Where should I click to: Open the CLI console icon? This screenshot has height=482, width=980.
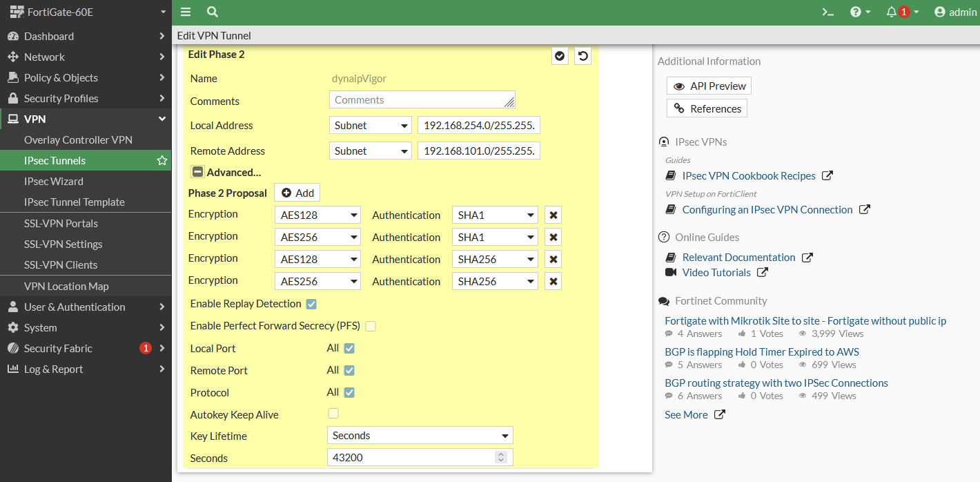pos(827,12)
